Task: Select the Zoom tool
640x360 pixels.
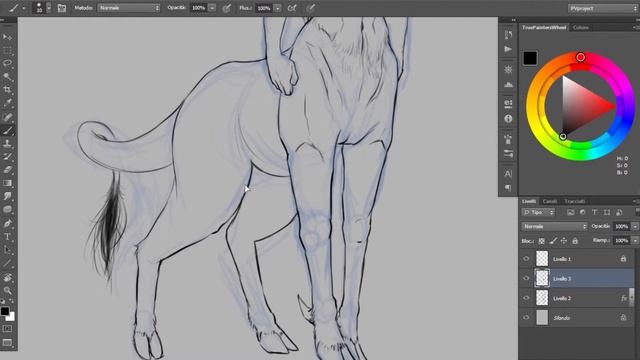Action: 7,291
